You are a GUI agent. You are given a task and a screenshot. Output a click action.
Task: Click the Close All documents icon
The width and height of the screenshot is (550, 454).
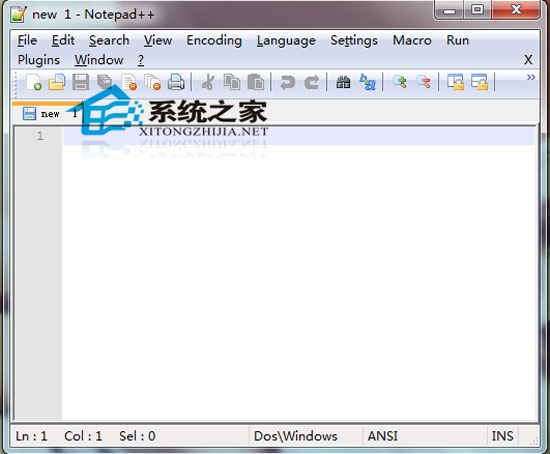coord(153,82)
